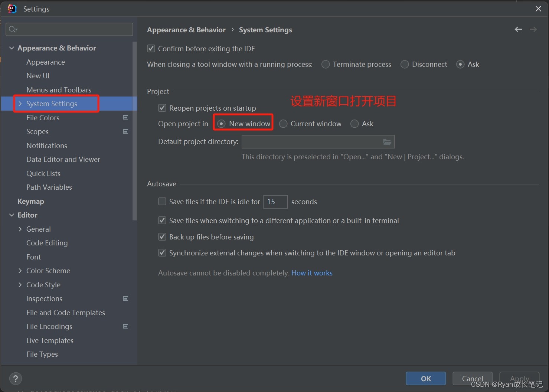Click the Apply button

click(x=519, y=379)
